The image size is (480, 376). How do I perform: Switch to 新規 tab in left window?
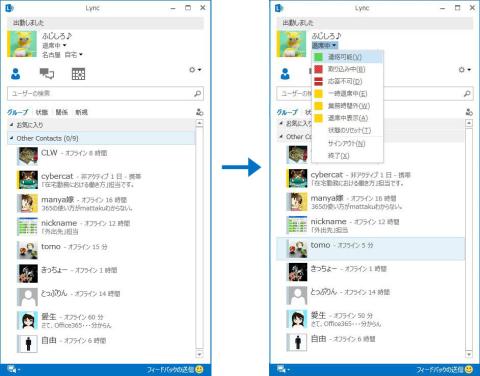pyautogui.click(x=82, y=112)
